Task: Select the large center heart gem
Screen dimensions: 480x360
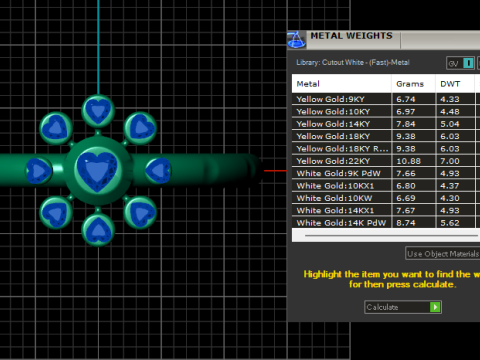Action: pos(97,171)
